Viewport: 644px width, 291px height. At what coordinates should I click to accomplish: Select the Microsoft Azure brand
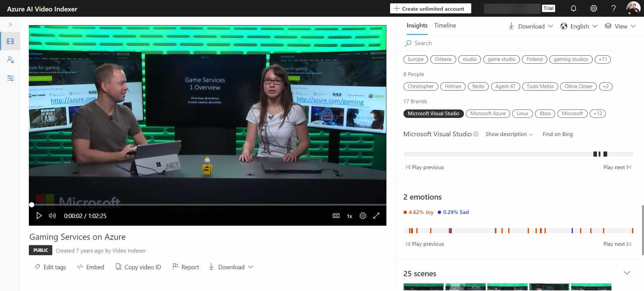coord(488,114)
